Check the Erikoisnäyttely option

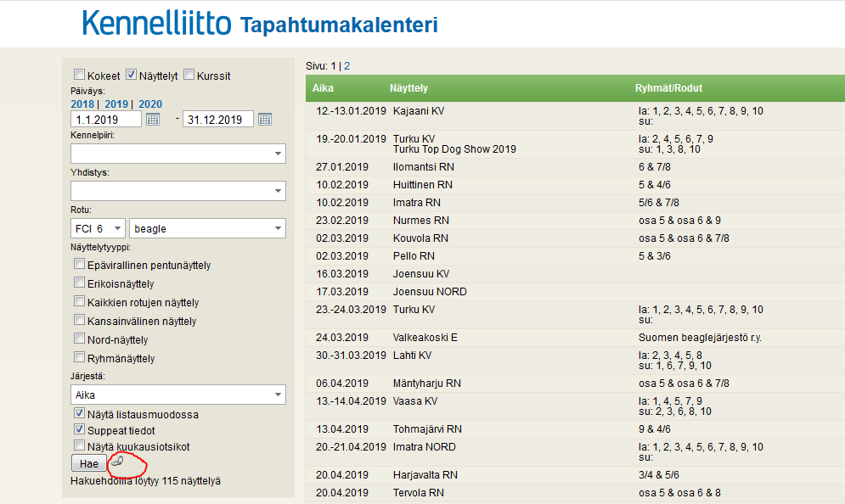click(79, 283)
